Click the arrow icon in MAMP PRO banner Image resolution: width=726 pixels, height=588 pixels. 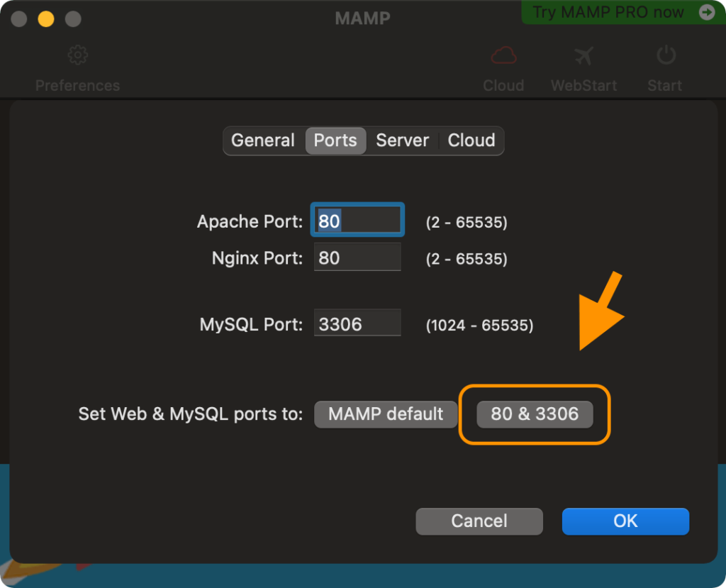tap(706, 12)
